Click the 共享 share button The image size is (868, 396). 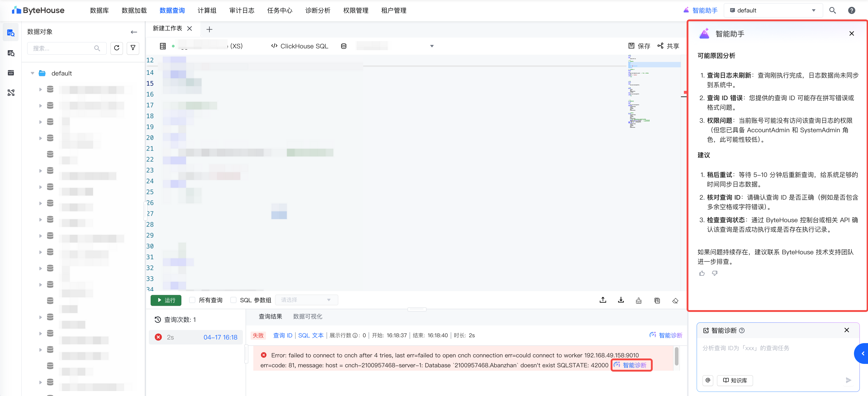(668, 46)
